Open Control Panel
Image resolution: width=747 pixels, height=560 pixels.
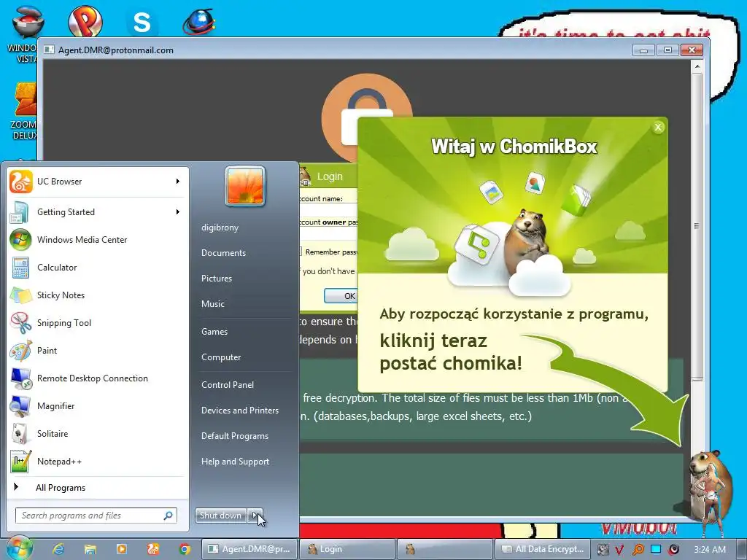228,385
